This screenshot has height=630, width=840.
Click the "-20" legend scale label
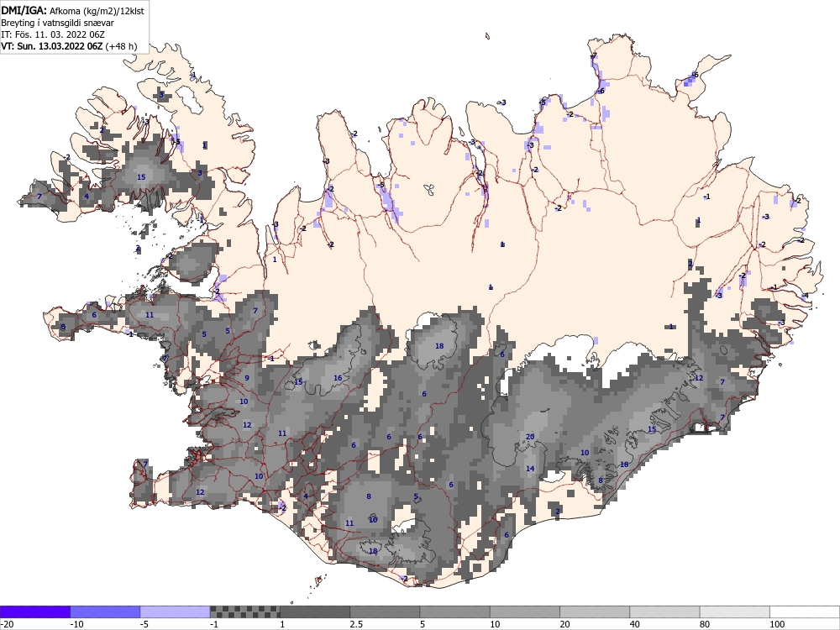coord(7,624)
